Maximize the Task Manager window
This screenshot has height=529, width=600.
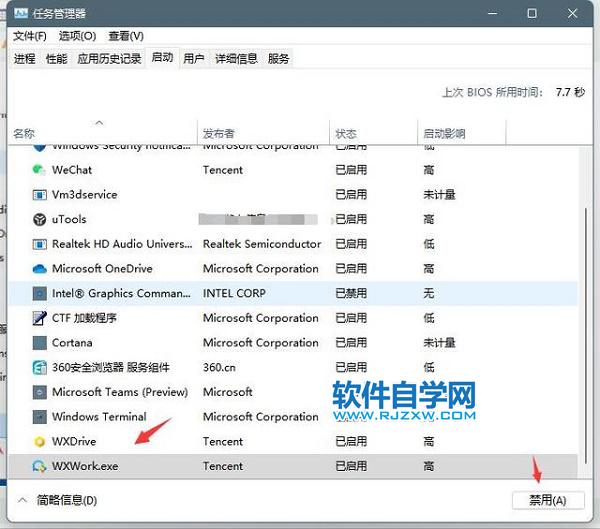point(532,13)
